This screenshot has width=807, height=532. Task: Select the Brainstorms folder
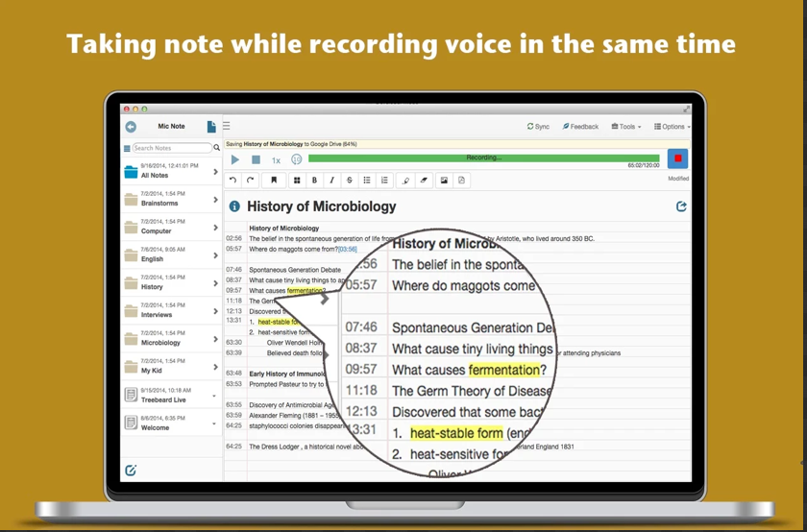[171, 200]
